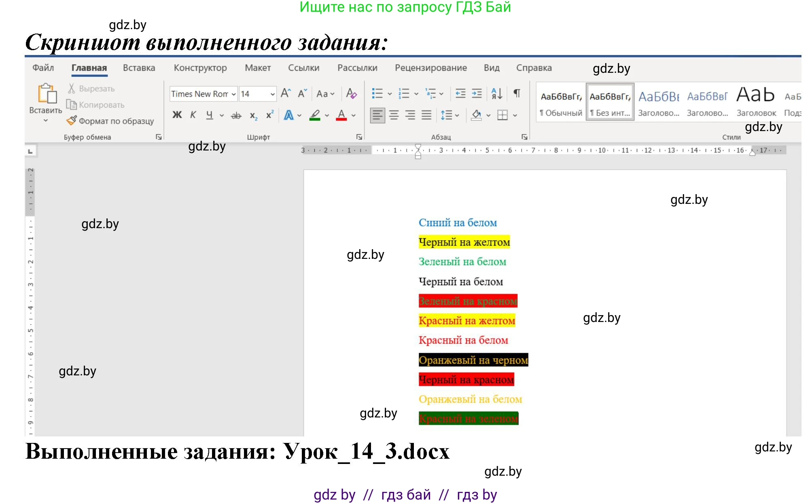Click the Sort (А-Я) icon

pyautogui.click(x=496, y=94)
